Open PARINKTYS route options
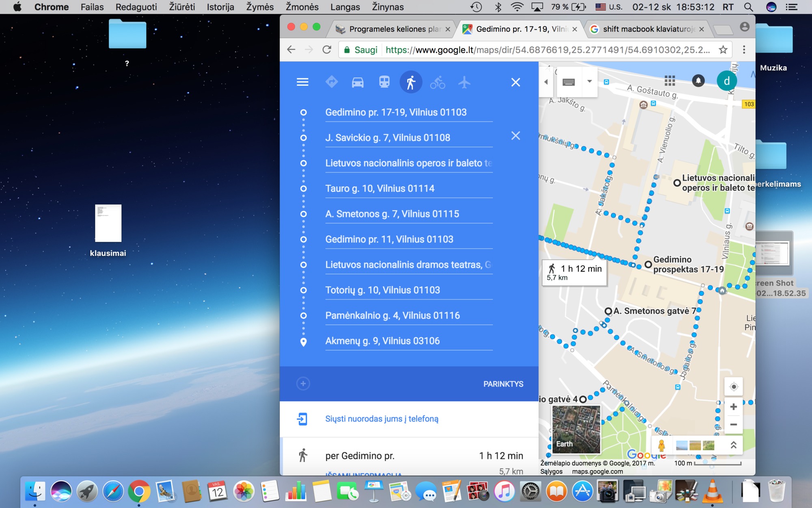This screenshot has width=812, height=508. [x=503, y=384]
